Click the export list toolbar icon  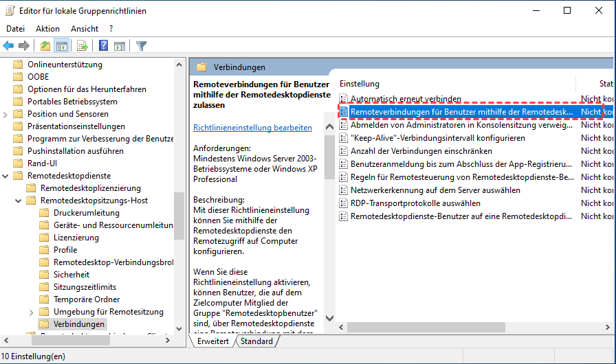(82, 46)
